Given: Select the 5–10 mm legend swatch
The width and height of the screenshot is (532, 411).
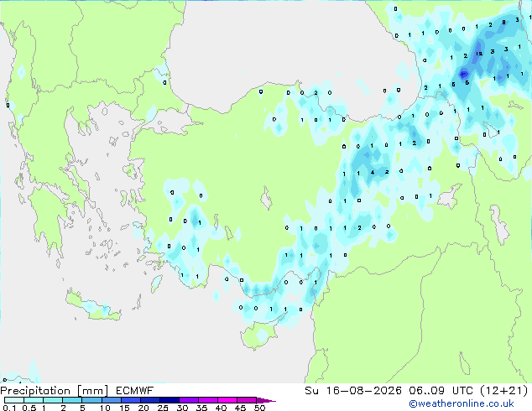Looking at the screenshot, I should click(x=92, y=400).
